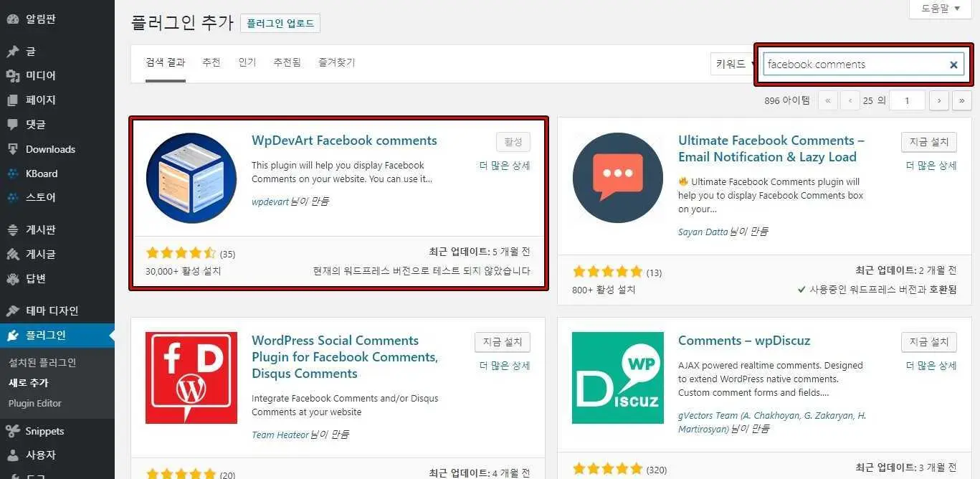This screenshot has width=980, height=479.
Task: Click 더 많은 상세 for WordPress Social Comments
Action: [505, 366]
